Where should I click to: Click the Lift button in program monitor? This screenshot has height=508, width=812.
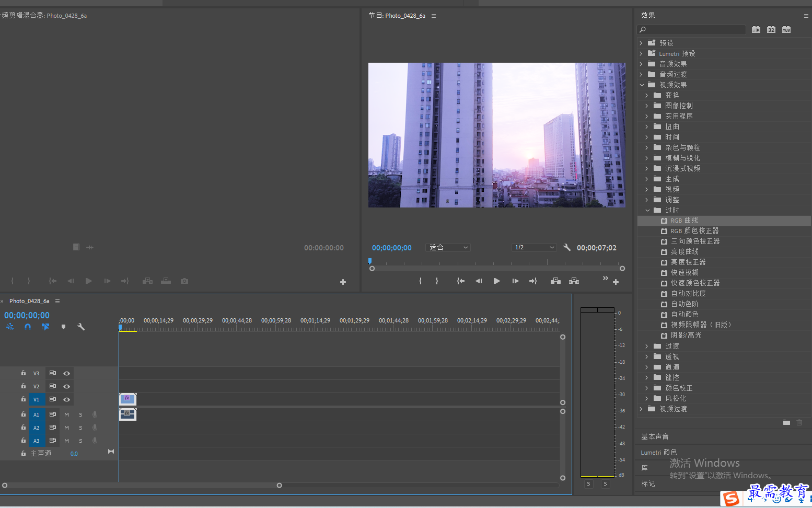click(x=555, y=281)
